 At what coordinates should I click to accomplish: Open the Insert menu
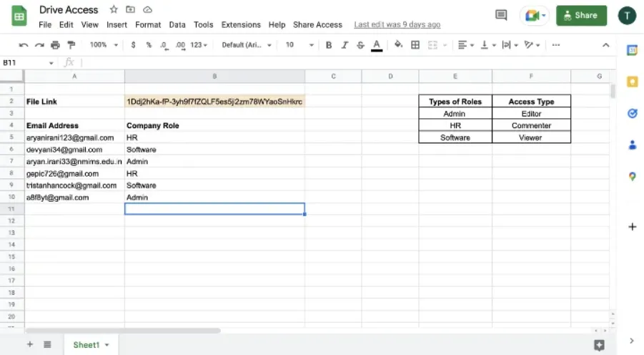(x=117, y=24)
